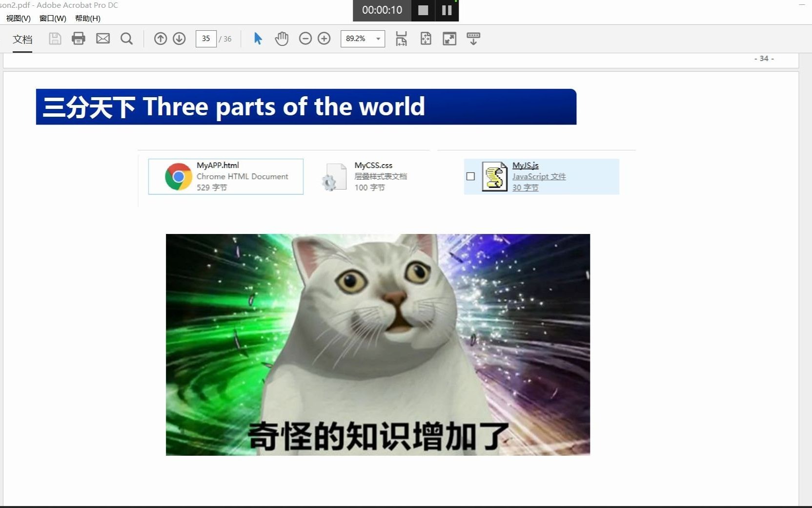Choose the selection arrow tool
Viewport: 812px width, 508px height.
pyautogui.click(x=258, y=39)
